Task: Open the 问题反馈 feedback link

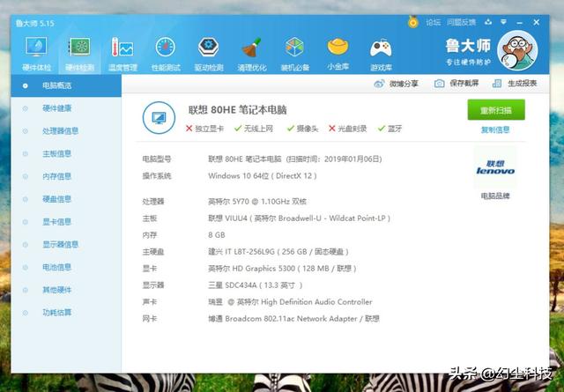Action: coord(461,22)
